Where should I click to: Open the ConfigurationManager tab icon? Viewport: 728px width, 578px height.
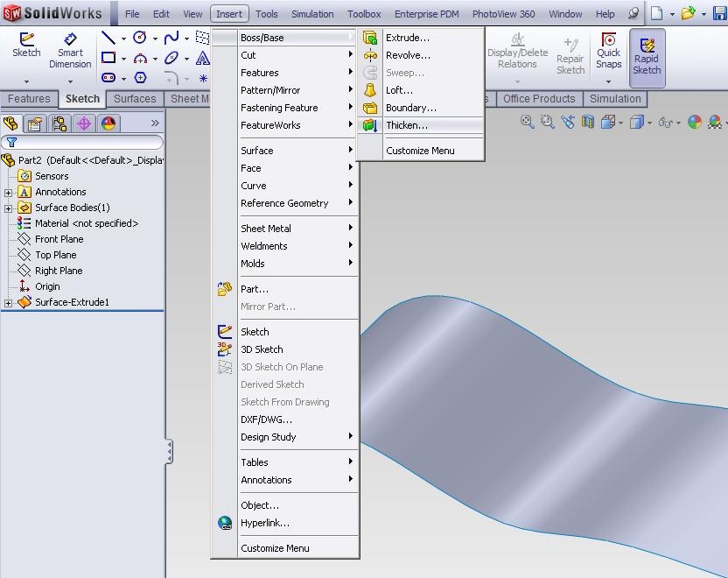(59, 123)
